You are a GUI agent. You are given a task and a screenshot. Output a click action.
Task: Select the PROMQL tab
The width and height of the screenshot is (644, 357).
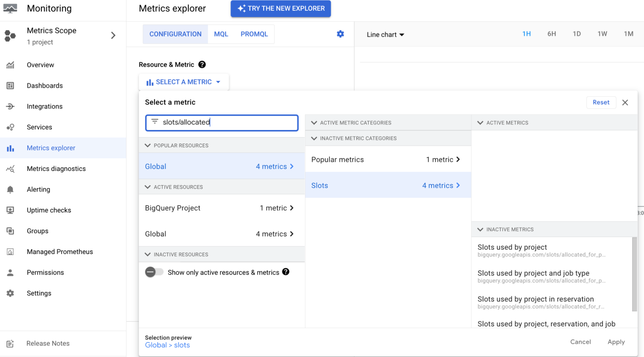(x=255, y=34)
